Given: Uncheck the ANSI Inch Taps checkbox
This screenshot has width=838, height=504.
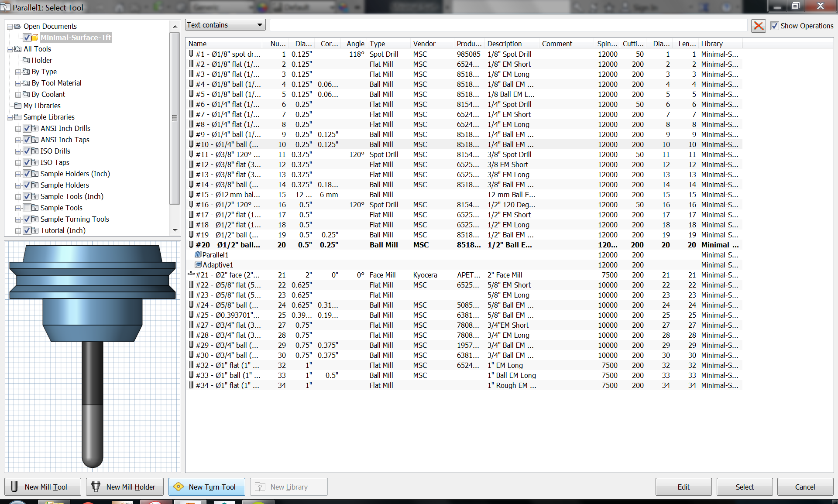Looking at the screenshot, I should point(27,140).
